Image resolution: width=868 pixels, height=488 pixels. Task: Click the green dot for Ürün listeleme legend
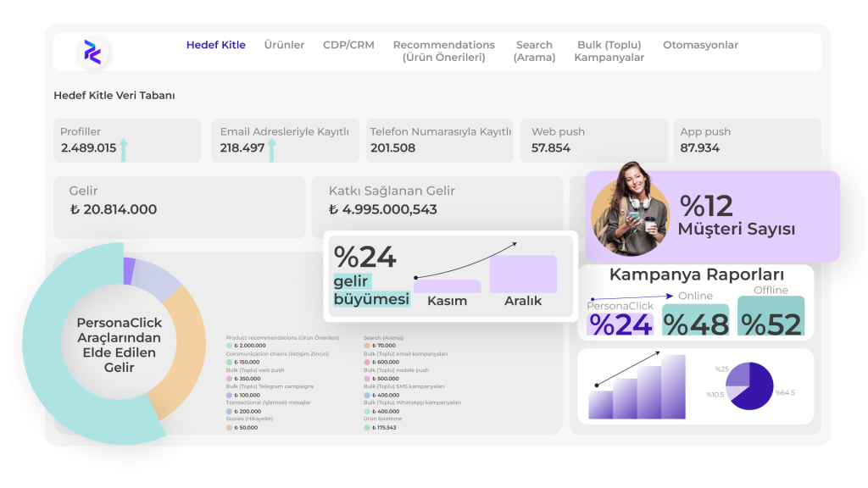pos(366,427)
